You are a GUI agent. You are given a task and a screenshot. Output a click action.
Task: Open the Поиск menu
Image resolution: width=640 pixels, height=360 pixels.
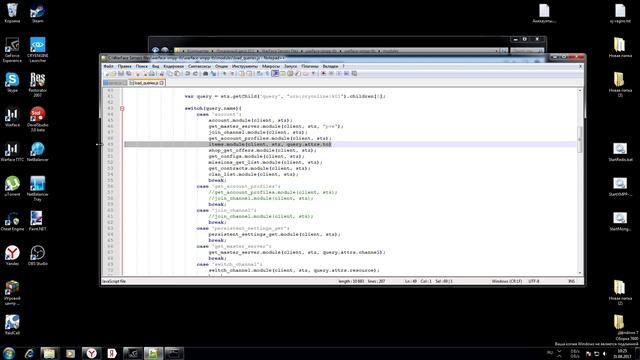click(142, 66)
